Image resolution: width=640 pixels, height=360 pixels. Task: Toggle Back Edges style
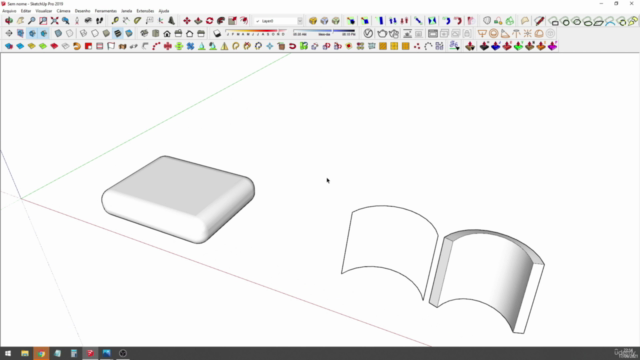click(69, 33)
